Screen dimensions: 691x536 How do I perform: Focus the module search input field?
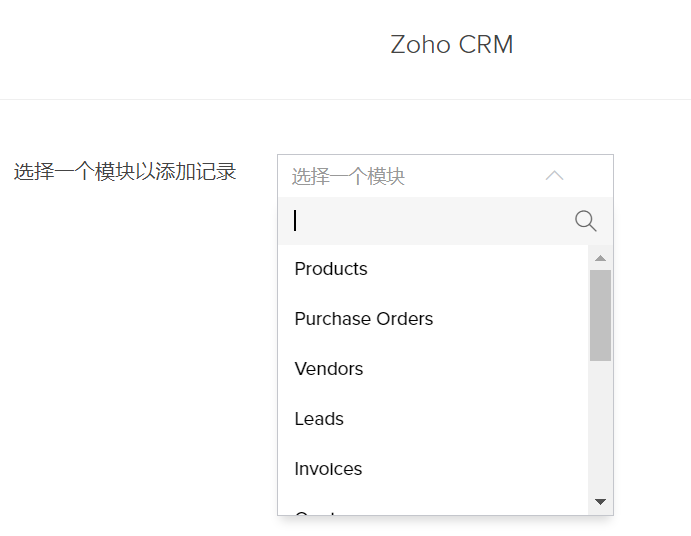coord(430,221)
